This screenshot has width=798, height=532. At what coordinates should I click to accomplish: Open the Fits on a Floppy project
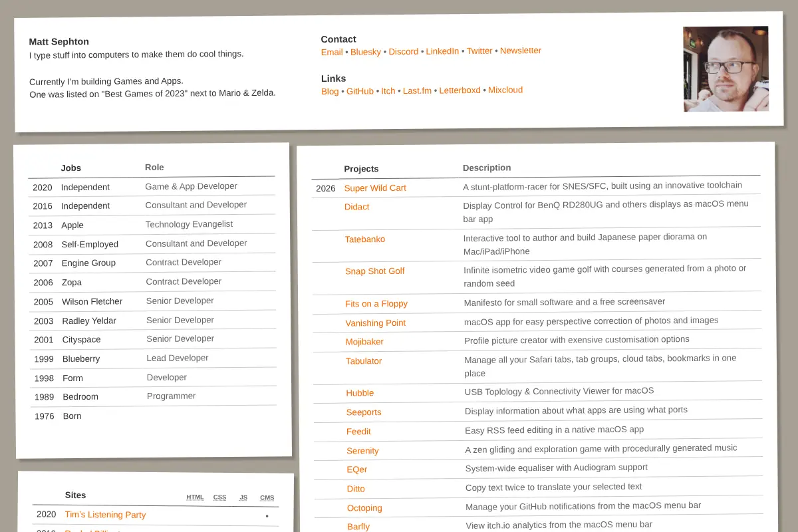pyautogui.click(x=376, y=304)
